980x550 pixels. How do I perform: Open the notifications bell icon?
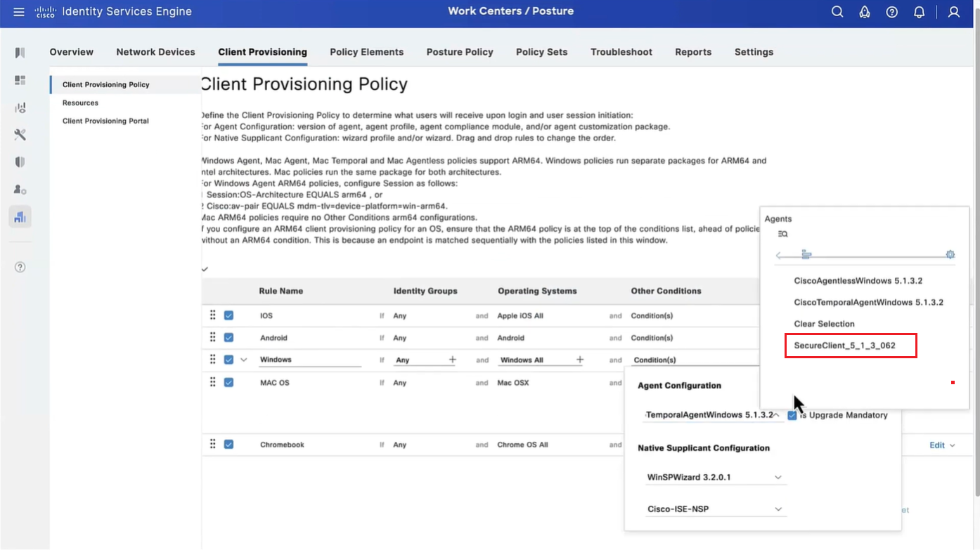coord(919,12)
